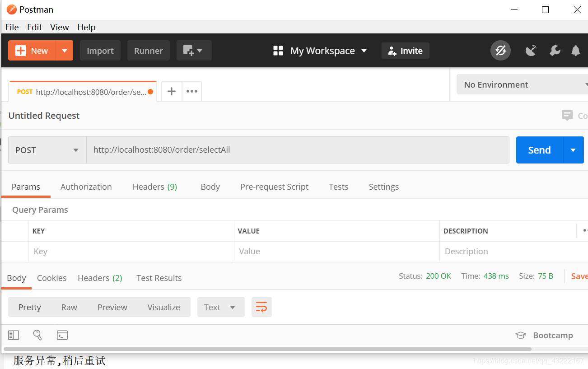
Task: Send the request
Action: [x=540, y=150]
